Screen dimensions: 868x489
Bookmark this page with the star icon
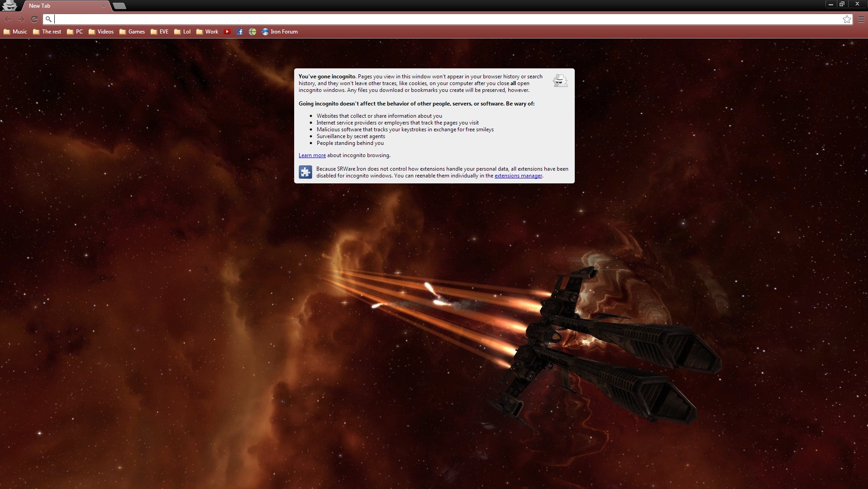click(x=847, y=19)
